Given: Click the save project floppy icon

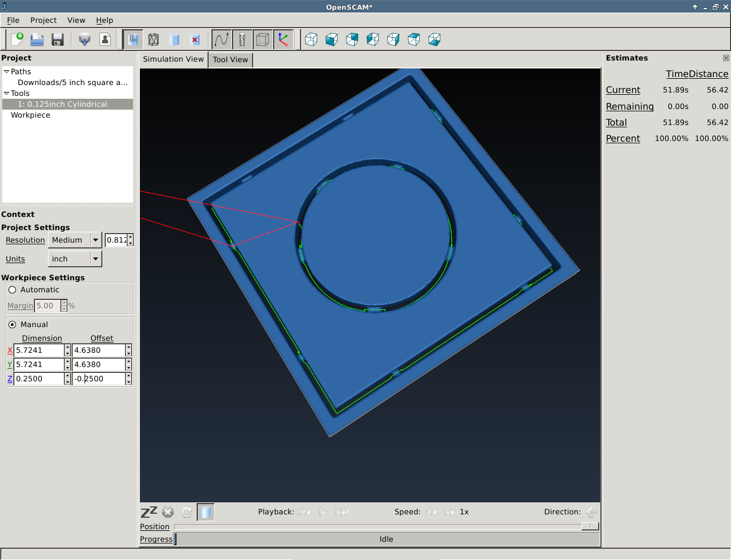Looking at the screenshot, I should pos(58,39).
